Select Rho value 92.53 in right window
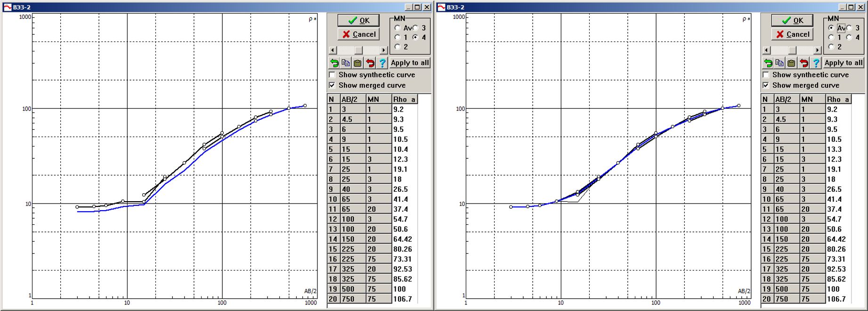Image resolution: width=868 pixels, height=311 pixels. point(838,269)
